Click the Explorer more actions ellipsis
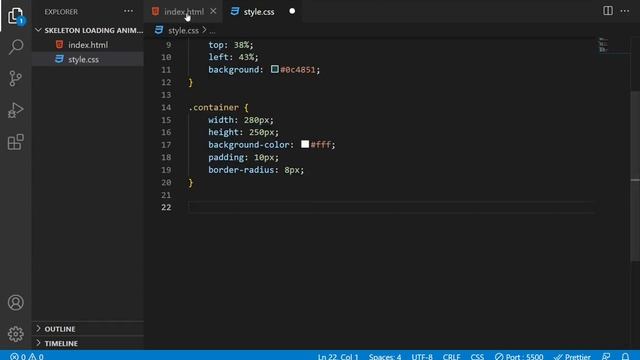The width and height of the screenshot is (640, 360). (128, 11)
